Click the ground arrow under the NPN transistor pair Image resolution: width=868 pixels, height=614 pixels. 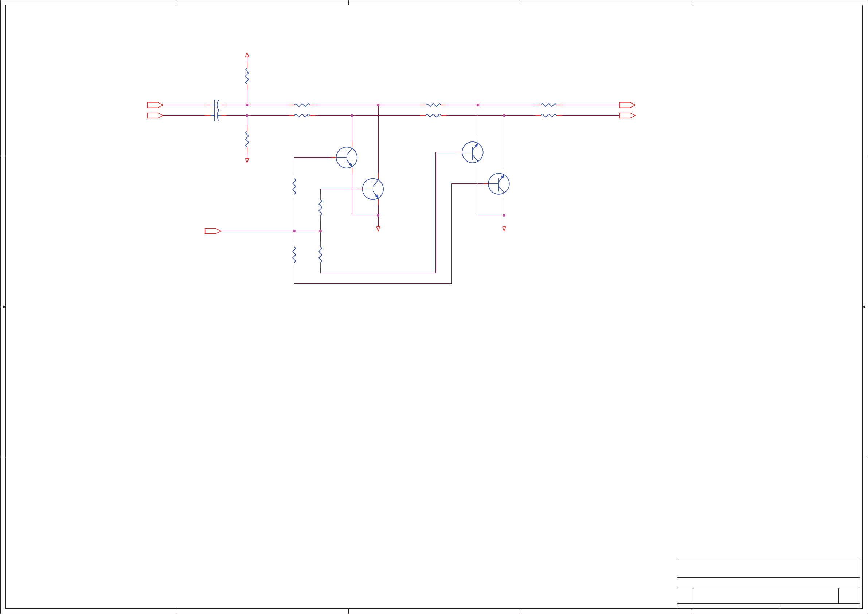[378, 229]
